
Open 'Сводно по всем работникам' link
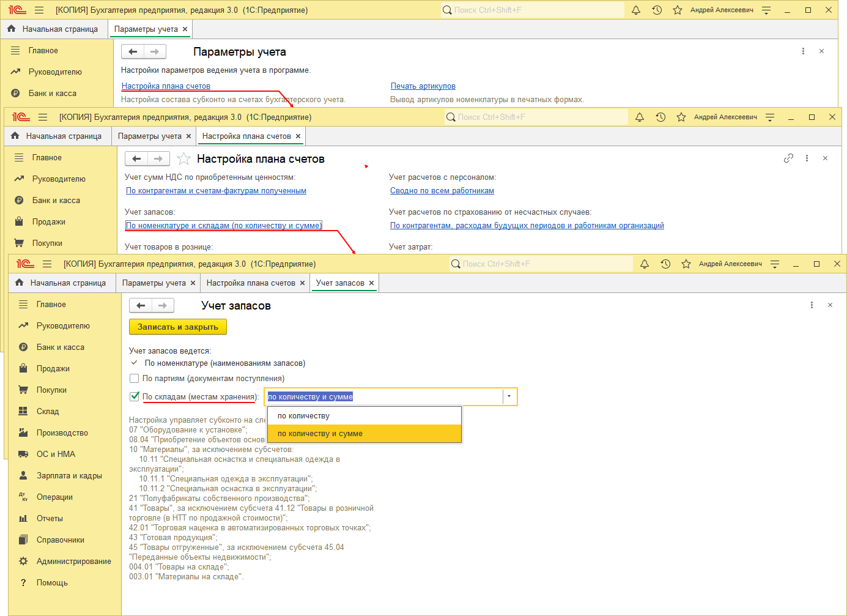pos(442,191)
